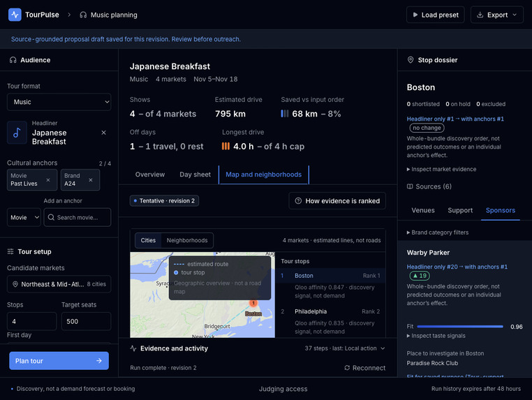The width and height of the screenshot is (532, 400).
Task: Switch map view to Neighborhoods
Action: coord(187,240)
